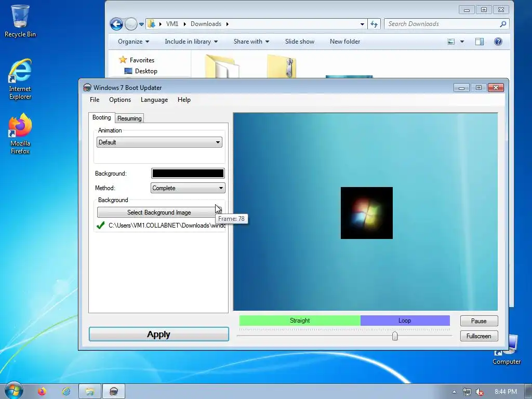Select the Internet Explorer desktop icon
Viewport: 532px width, 399px height.
[20, 79]
